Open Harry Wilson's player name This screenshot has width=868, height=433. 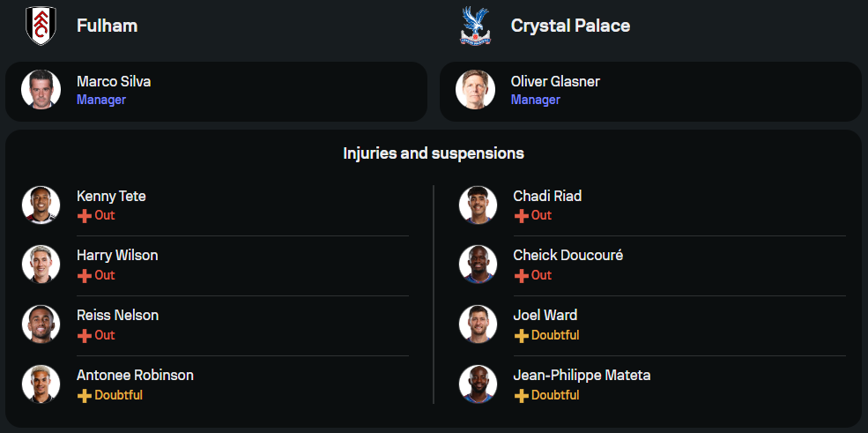point(117,255)
